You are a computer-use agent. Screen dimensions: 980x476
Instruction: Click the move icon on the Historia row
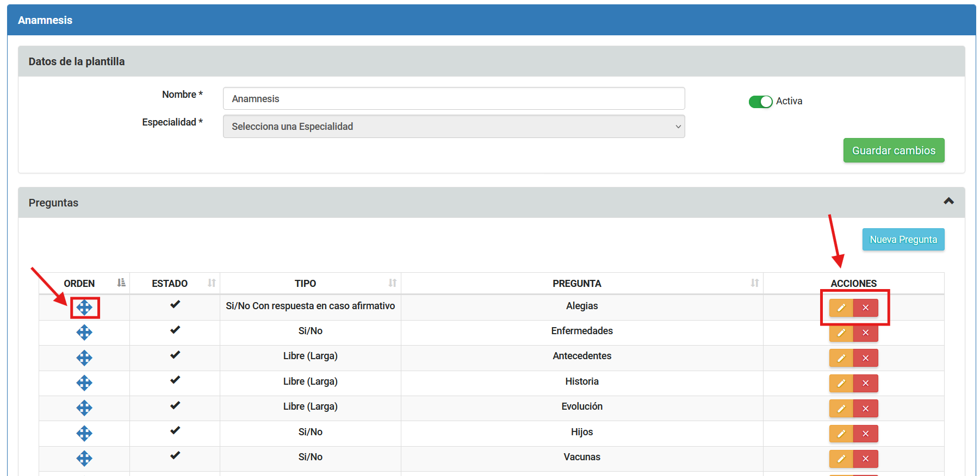coord(84,383)
